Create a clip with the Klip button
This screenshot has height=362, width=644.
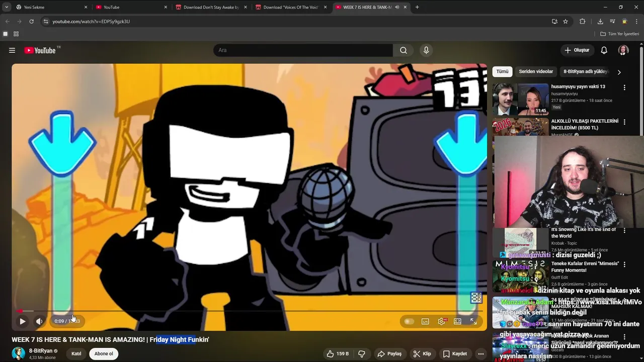click(422, 354)
